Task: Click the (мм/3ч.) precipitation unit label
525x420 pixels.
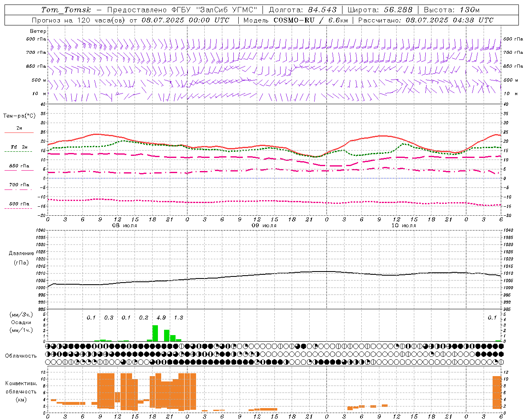Action: coord(21,315)
